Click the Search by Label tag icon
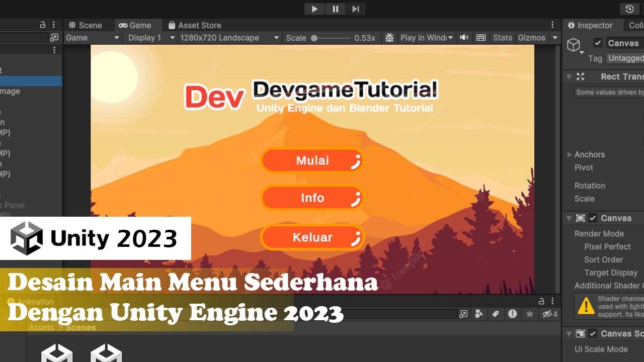 (x=496, y=314)
